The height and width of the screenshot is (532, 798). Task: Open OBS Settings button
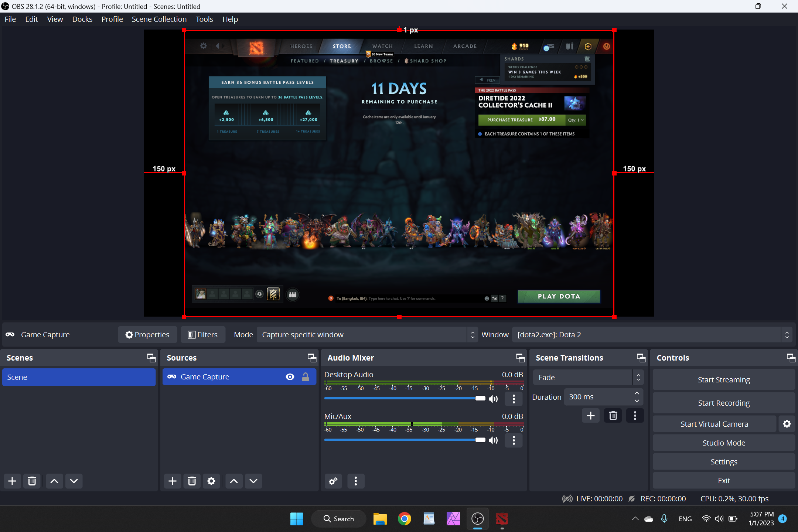[724, 462]
